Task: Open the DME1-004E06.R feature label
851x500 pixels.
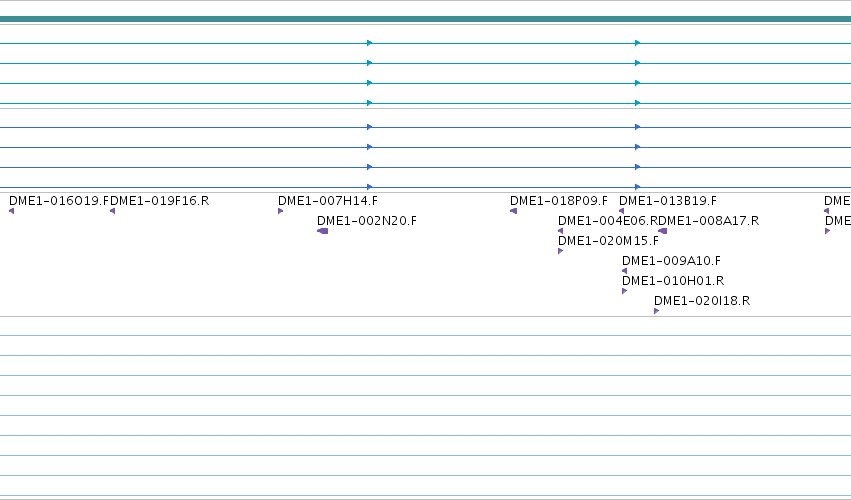Action: point(608,221)
